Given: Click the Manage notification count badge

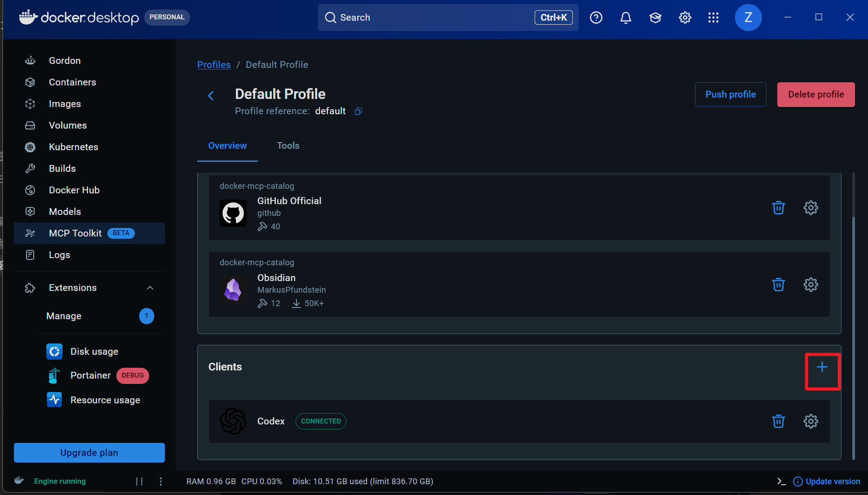Looking at the screenshot, I should click(146, 316).
